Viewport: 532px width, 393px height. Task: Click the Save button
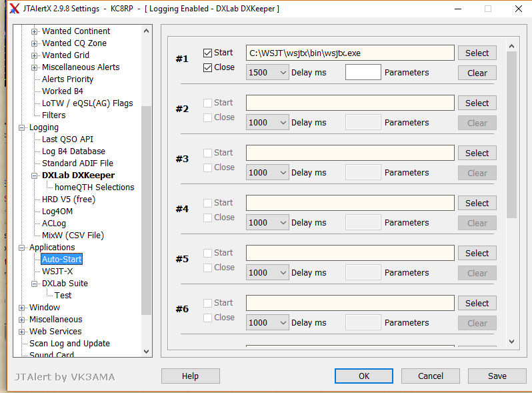point(497,376)
